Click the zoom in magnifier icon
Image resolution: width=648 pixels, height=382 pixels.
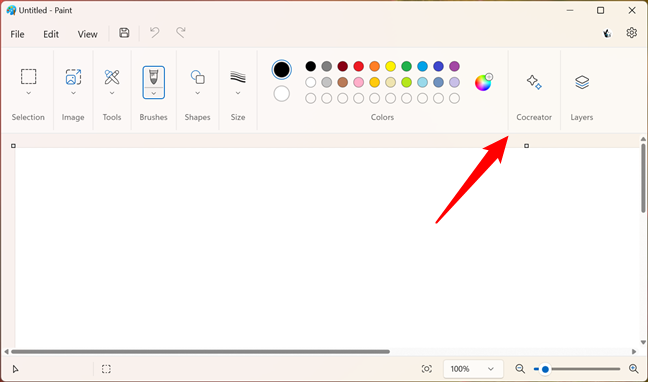point(634,369)
